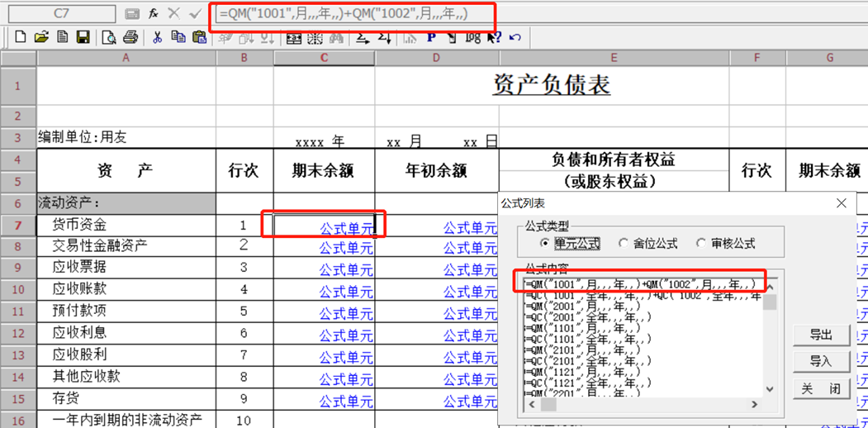Click the 其他应收款 cell
868x428 pixels.
(x=126, y=378)
